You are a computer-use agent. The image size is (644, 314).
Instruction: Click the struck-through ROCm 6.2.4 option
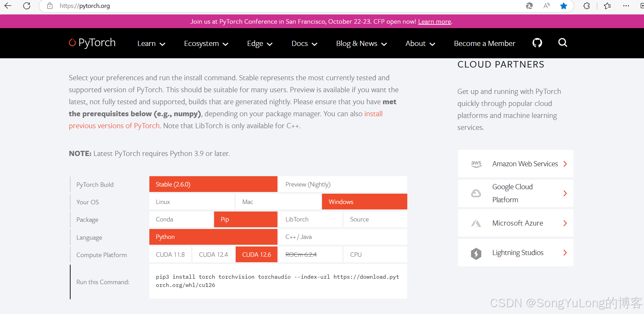310,254
